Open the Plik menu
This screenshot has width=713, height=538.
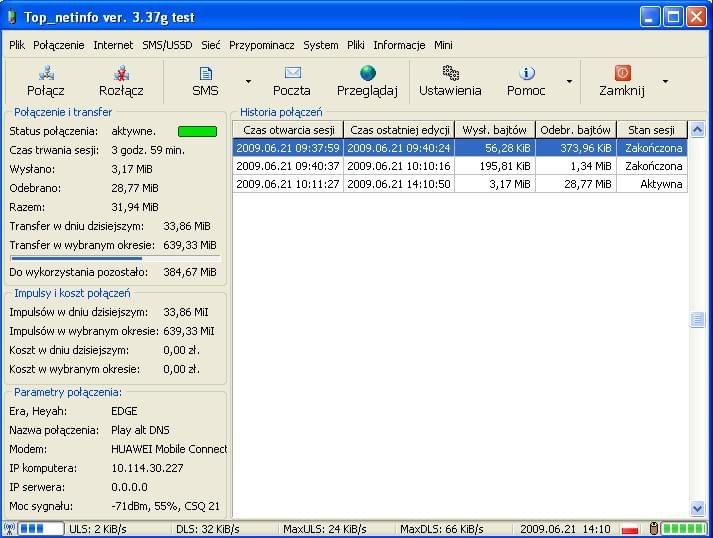(x=17, y=45)
